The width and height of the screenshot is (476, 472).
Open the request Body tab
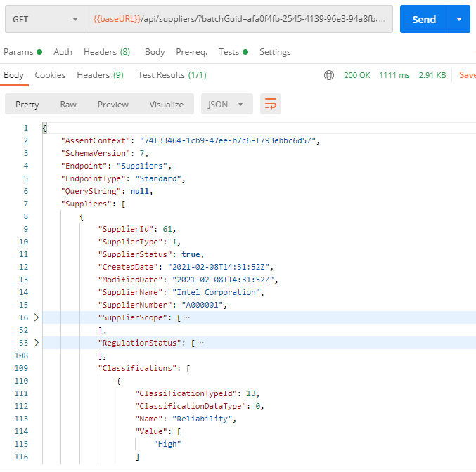pyautogui.click(x=155, y=52)
